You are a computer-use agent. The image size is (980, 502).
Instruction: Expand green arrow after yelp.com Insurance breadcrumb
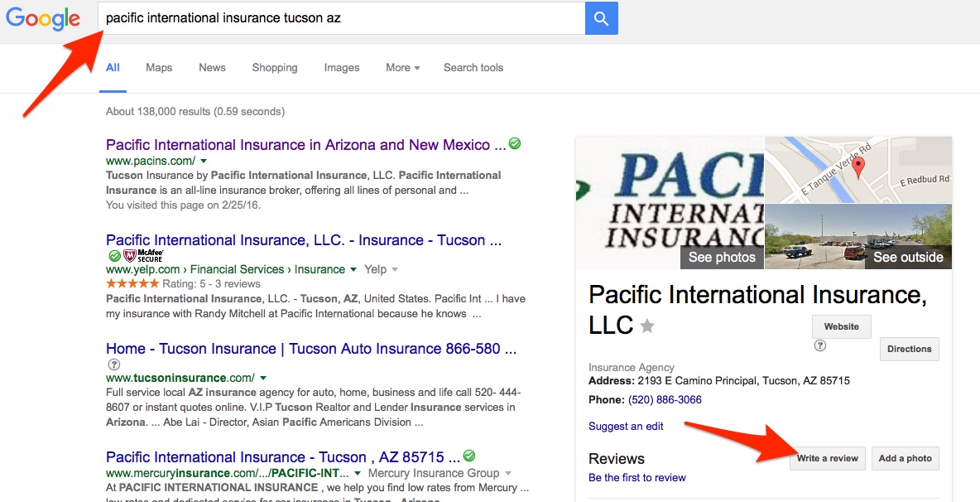tap(353, 269)
